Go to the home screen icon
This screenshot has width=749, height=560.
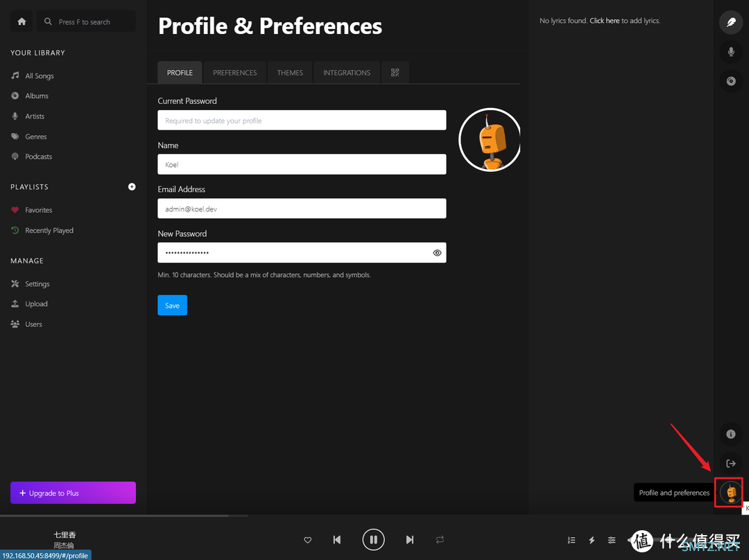pyautogui.click(x=21, y=21)
